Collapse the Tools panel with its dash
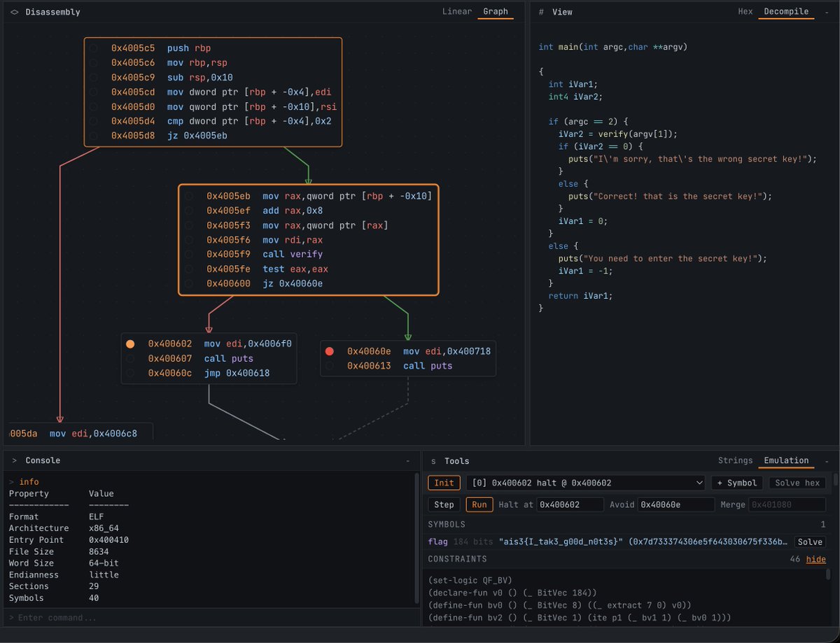 827,461
